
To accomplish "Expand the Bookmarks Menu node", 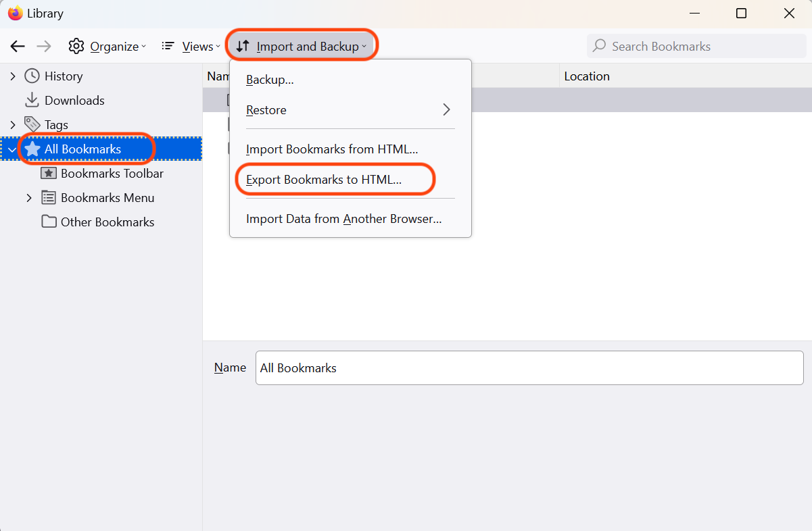I will click(28, 198).
